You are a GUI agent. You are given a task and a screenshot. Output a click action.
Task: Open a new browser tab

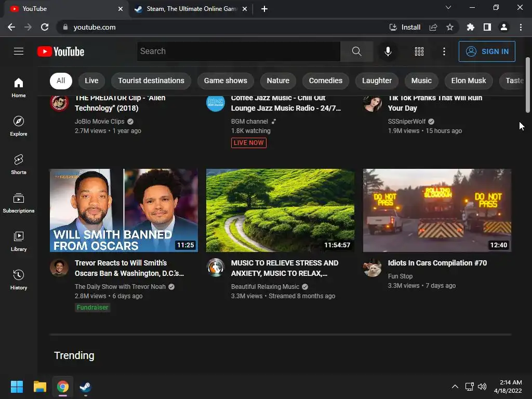coord(264,9)
